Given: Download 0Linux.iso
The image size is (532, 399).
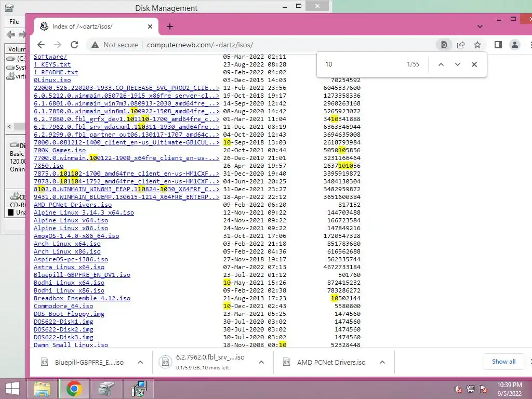Looking at the screenshot, I should point(52,80).
